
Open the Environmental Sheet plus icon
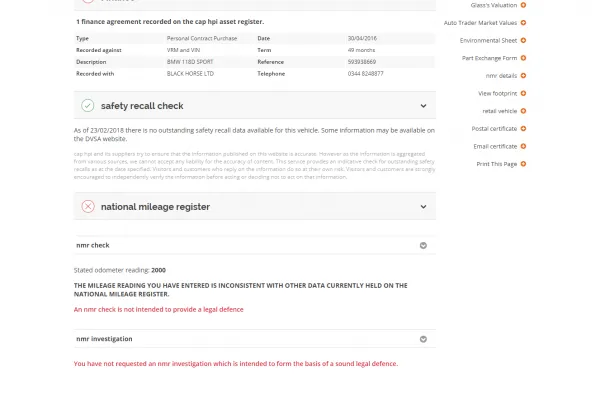[x=524, y=40]
